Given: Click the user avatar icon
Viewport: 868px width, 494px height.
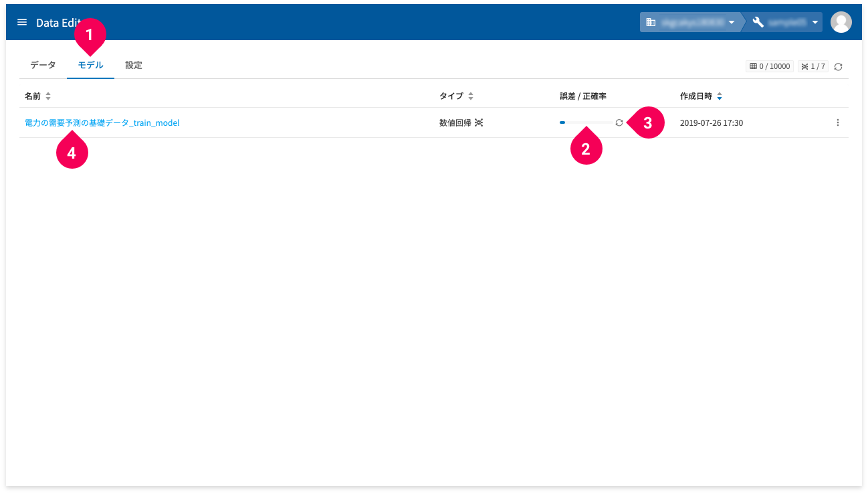Looking at the screenshot, I should pos(841,22).
